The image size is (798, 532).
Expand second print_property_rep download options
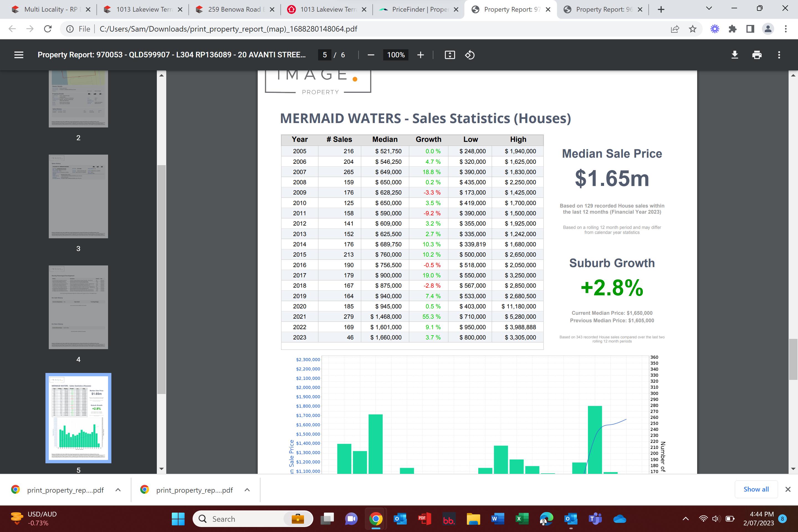point(247,490)
